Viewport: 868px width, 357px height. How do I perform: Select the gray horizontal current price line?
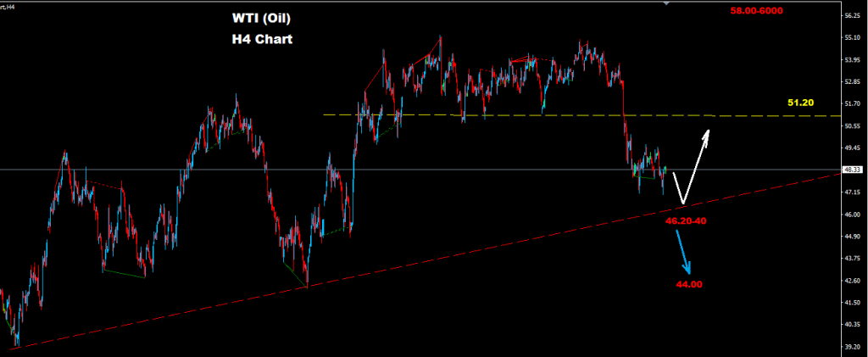[420, 170]
